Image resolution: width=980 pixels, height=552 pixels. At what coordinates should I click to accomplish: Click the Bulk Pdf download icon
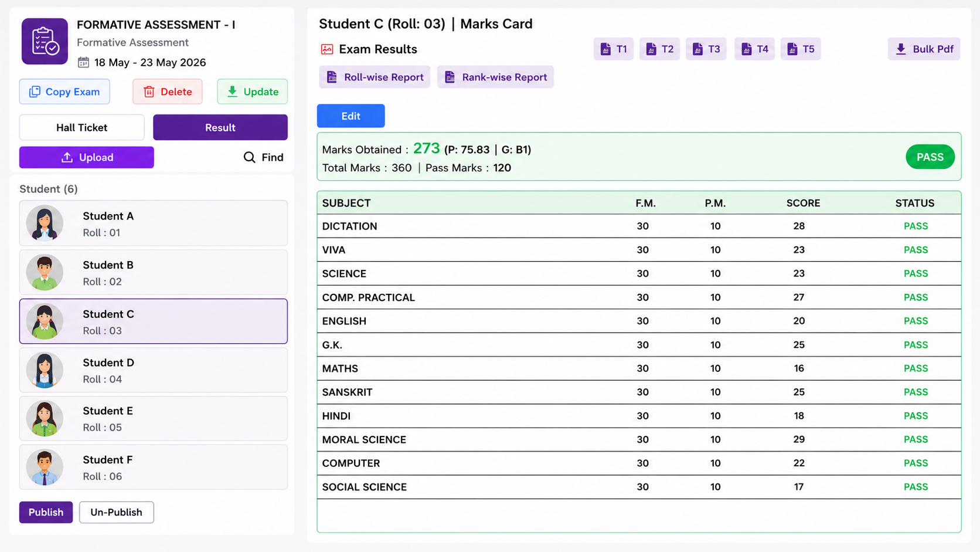click(x=901, y=49)
